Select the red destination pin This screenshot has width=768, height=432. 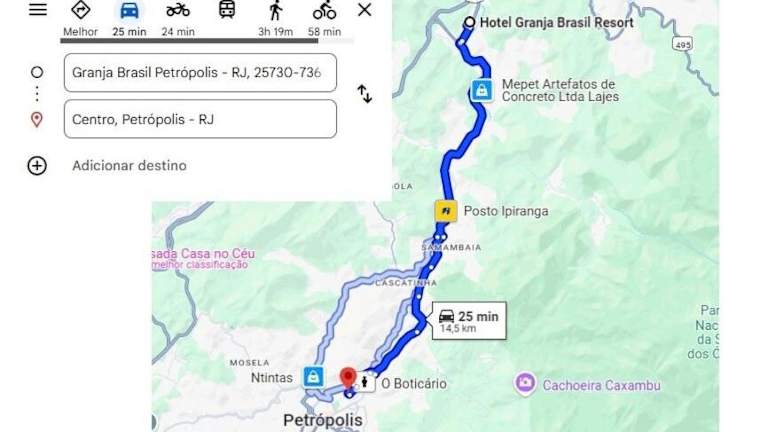348,379
